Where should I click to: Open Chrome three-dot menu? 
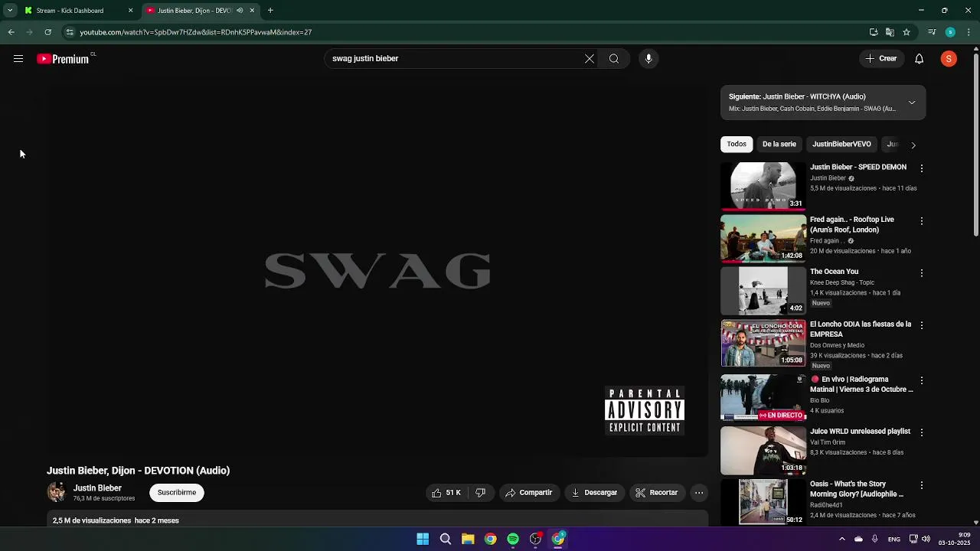[969, 32]
